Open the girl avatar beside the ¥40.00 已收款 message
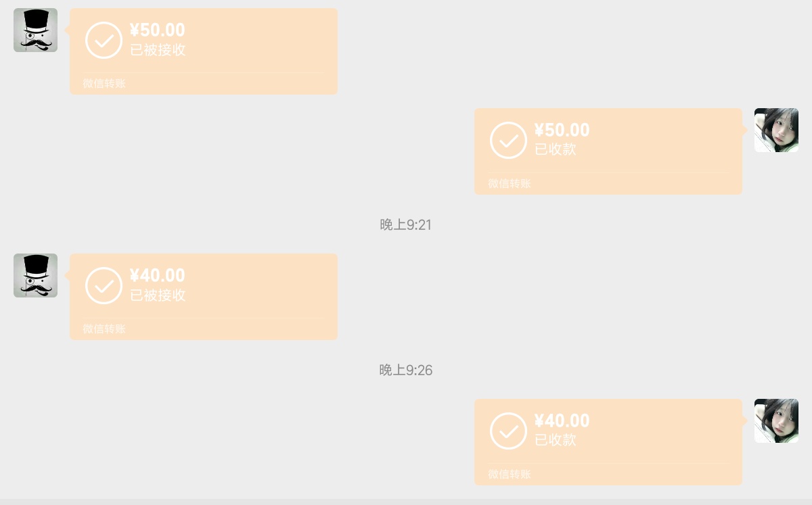This screenshot has width=812, height=505. pyautogui.click(x=776, y=420)
